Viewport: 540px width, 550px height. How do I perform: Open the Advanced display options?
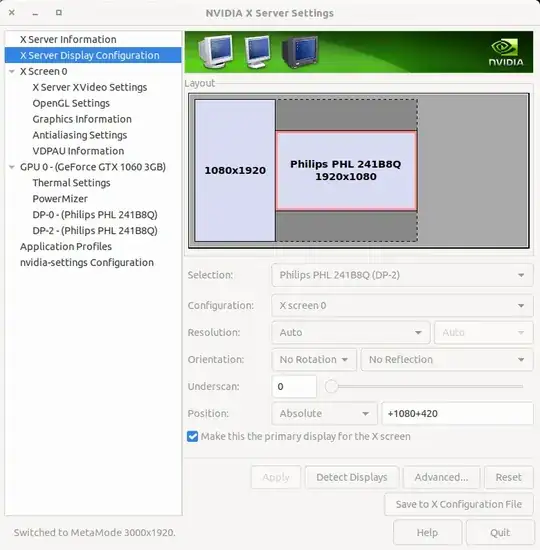(441, 477)
